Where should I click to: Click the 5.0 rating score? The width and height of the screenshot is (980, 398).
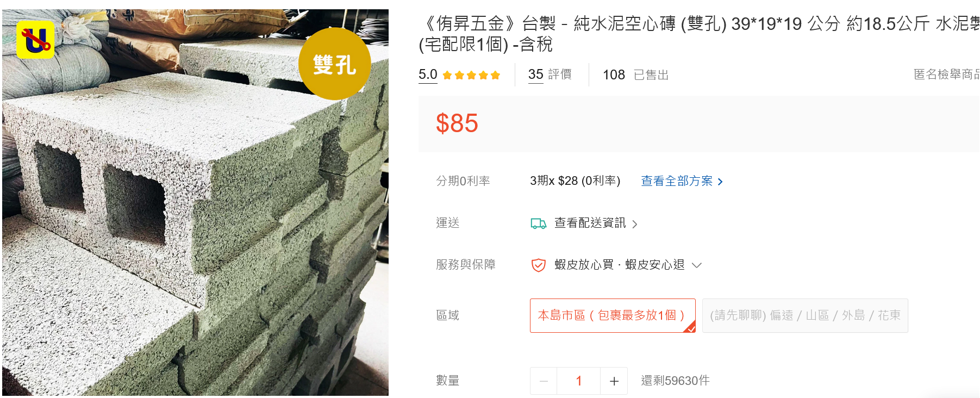(428, 74)
